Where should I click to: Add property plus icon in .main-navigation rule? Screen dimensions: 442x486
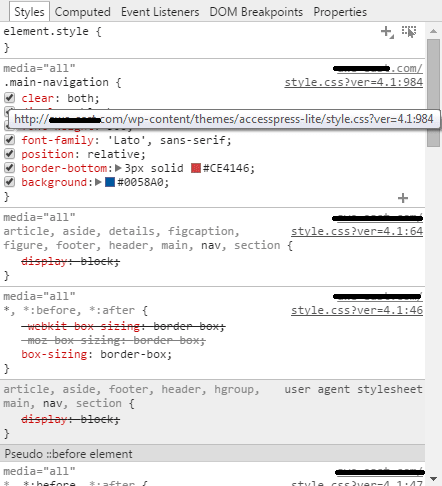coord(403,198)
